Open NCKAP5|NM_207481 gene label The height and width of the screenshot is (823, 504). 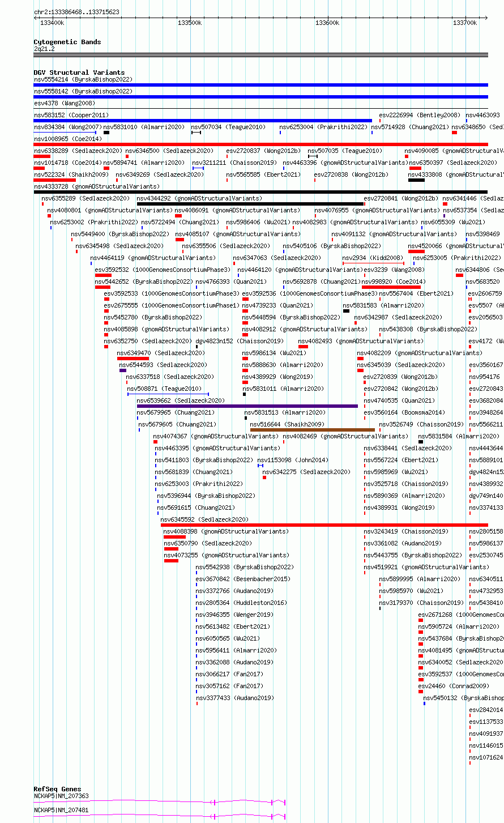tap(62, 810)
